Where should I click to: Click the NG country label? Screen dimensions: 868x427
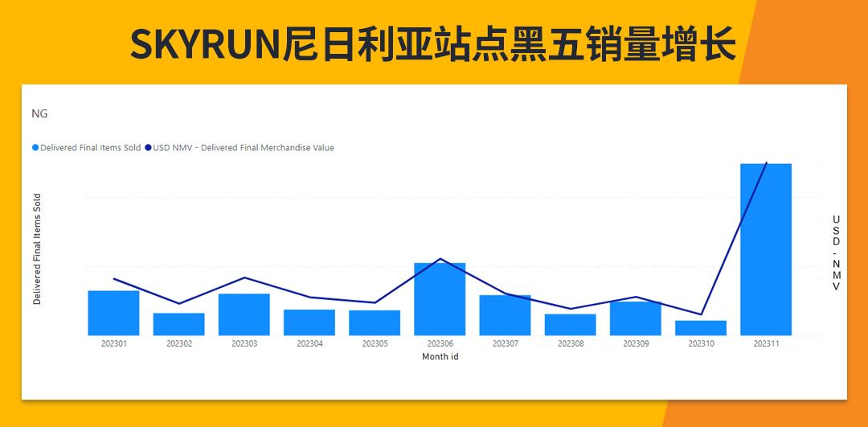[40, 114]
